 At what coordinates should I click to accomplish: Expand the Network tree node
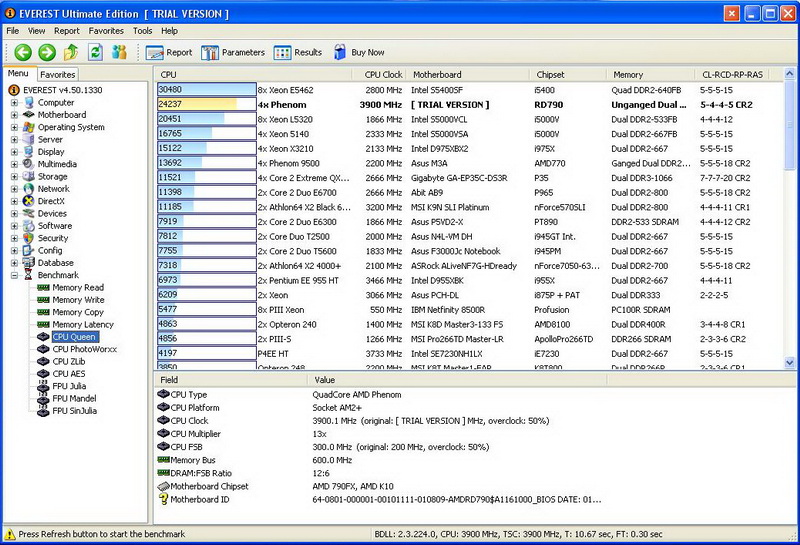tap(14, 189)
